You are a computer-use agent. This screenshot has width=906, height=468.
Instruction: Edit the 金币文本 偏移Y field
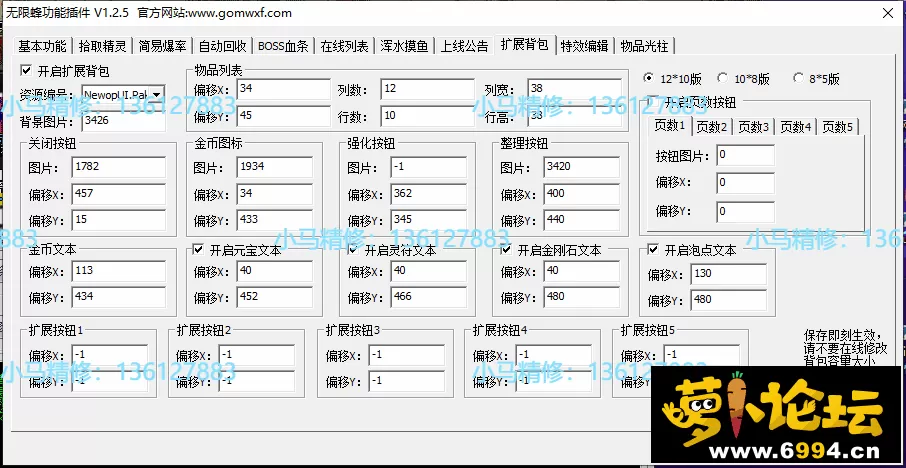click(119, 298)
